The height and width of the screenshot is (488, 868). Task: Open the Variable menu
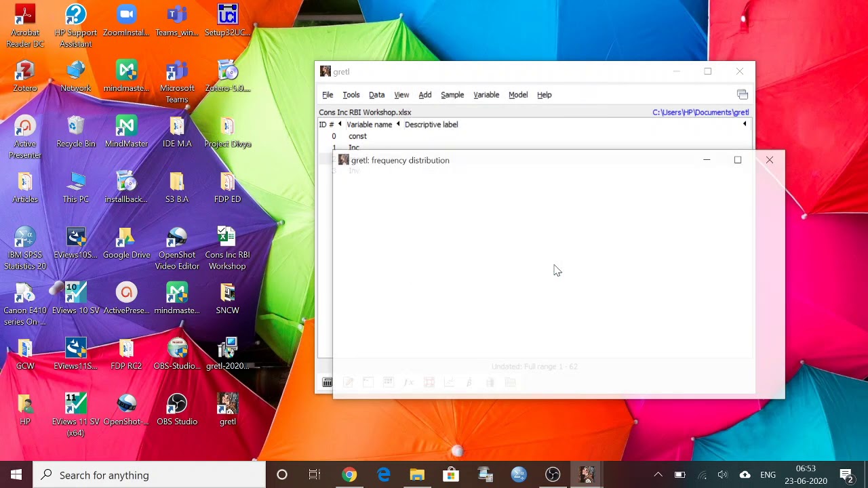(x=486, y=95)
